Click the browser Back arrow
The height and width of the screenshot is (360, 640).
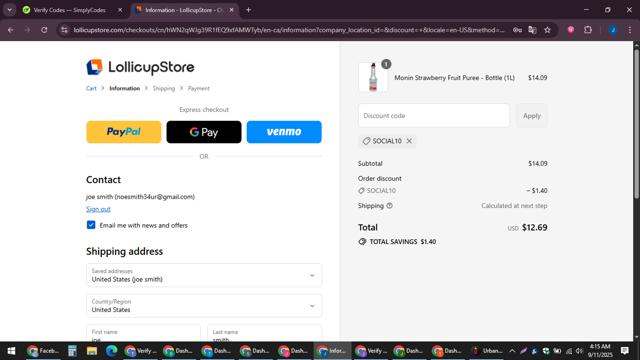coord(11,30)
